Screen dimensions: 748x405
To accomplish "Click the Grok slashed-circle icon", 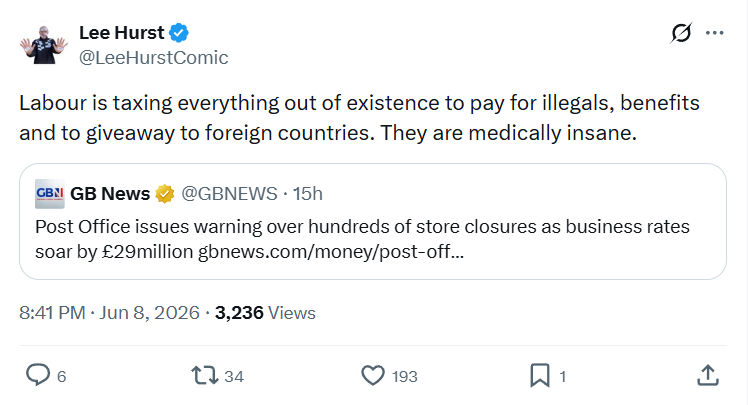I will click(681, 33).
